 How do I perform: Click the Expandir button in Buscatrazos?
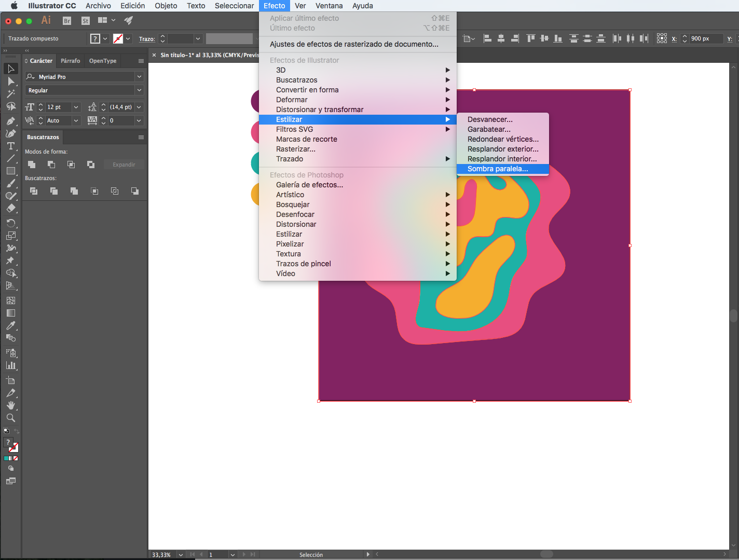(124, 165)
